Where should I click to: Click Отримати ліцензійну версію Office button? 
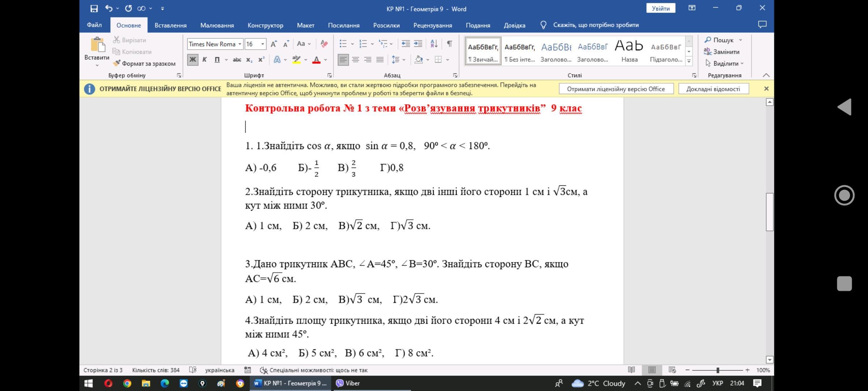(616, 89)
